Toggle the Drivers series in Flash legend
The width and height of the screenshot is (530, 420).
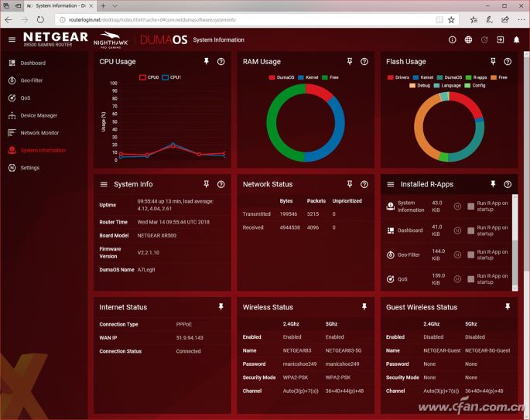pos(398,77)
